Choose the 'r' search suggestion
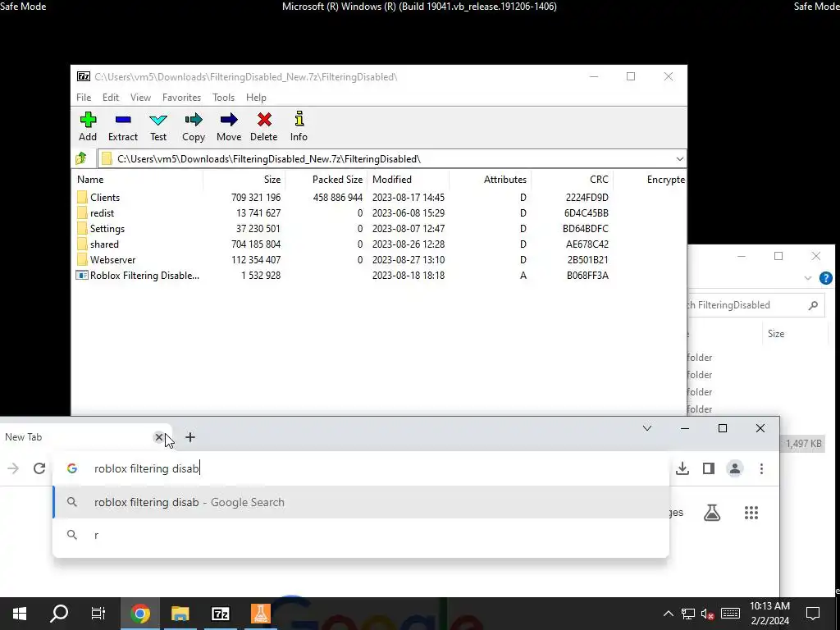The image size is (840, 630). [361, 535]
